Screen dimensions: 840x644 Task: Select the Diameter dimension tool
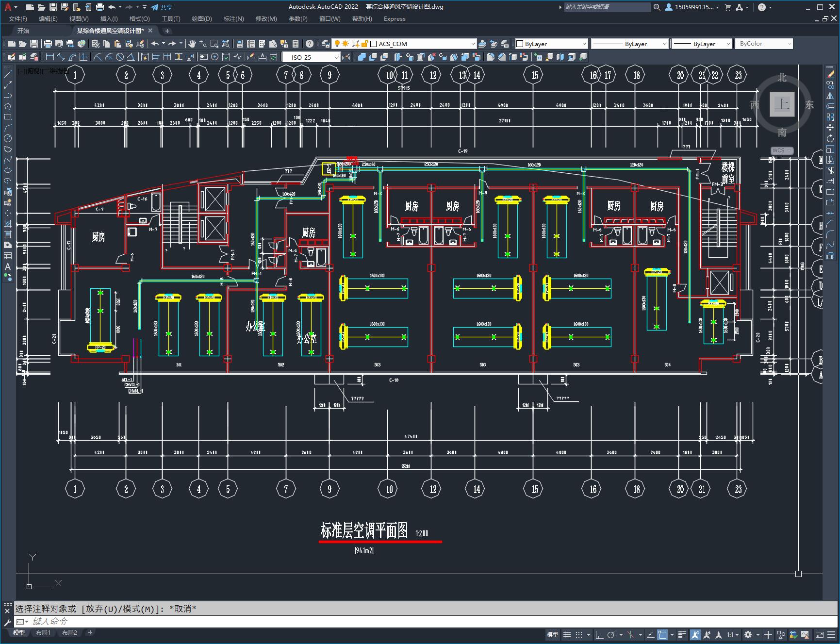coord(120,57)
